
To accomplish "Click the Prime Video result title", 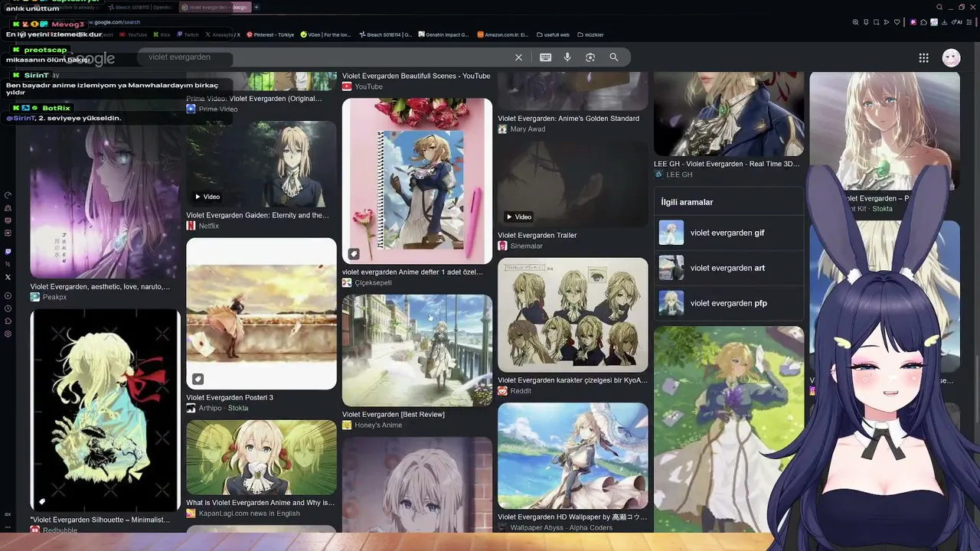I will click(253, 98).
